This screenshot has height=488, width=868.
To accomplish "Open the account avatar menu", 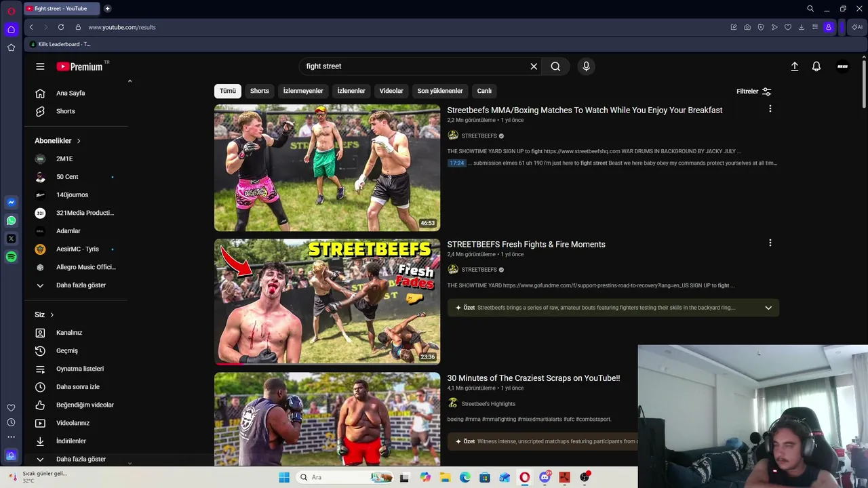I will pyautogui.click(x=843, y=66).
